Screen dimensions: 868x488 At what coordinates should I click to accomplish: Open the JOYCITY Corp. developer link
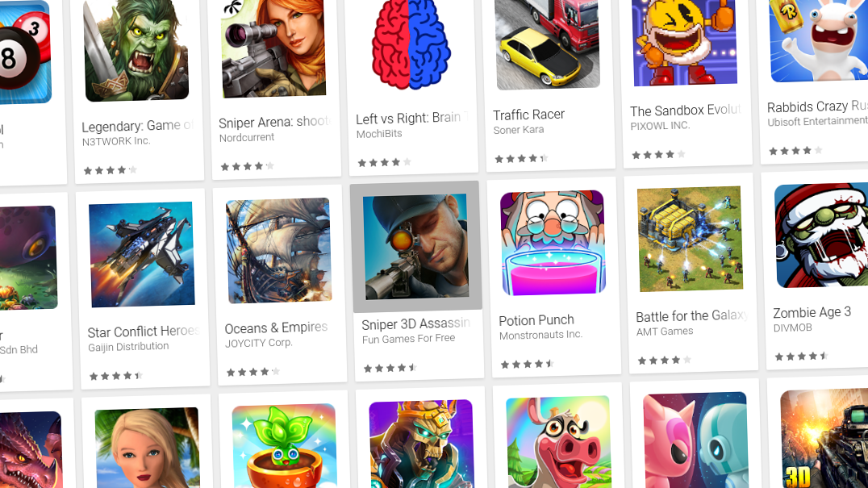pyautogui.click(x=258, y=343)
